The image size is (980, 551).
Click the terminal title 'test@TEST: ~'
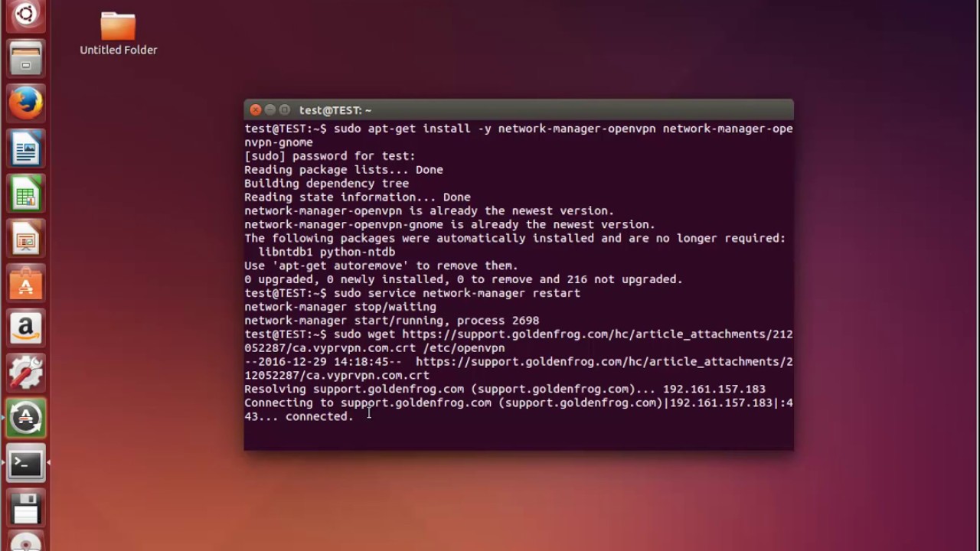coord(335,110)
